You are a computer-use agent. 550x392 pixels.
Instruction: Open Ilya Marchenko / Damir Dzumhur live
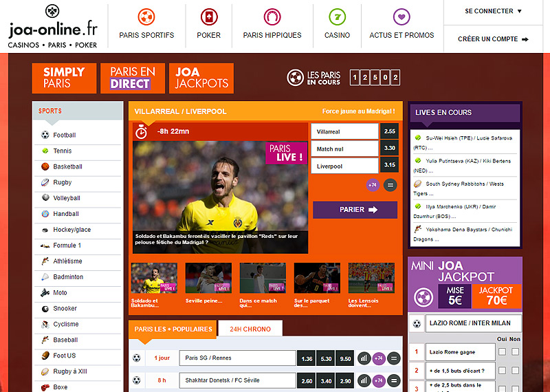click(465, 211)
